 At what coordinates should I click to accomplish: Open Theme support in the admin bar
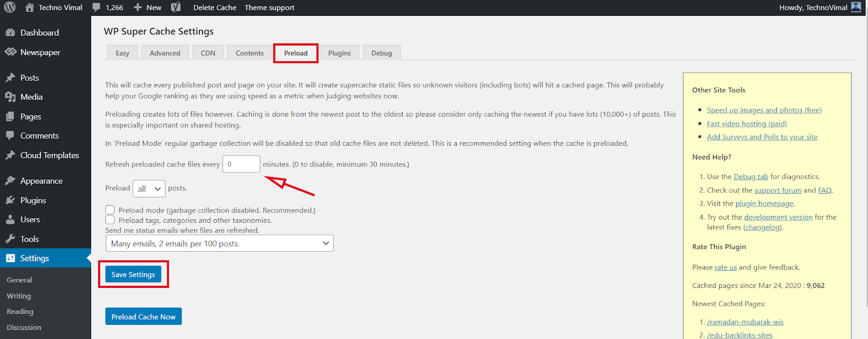click(270, 8)
